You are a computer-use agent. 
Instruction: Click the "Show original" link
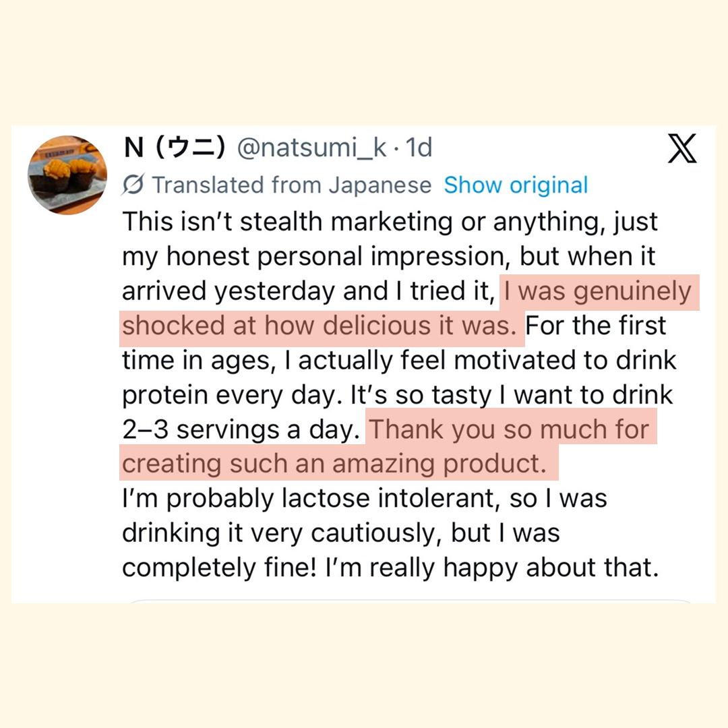[x=516, y=185]
